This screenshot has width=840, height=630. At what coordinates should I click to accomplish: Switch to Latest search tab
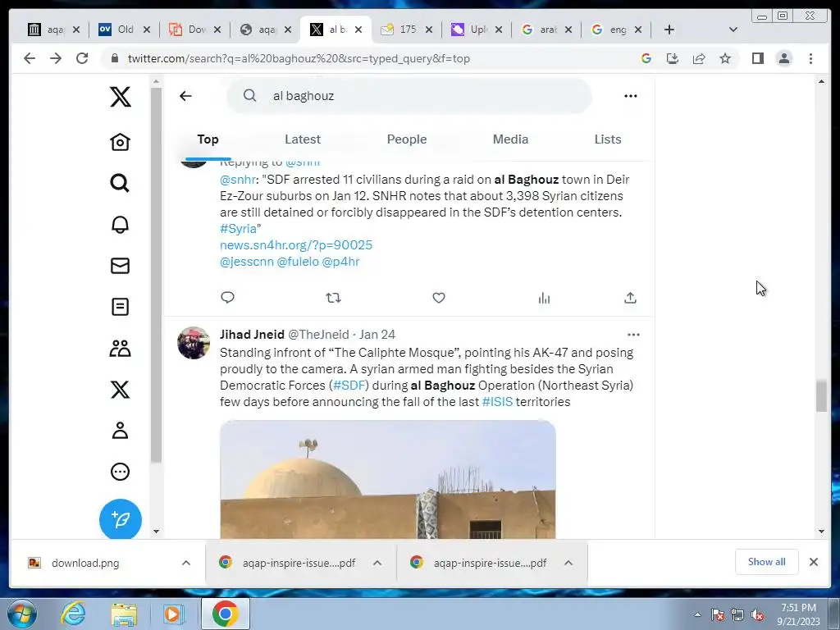[303, 139]
